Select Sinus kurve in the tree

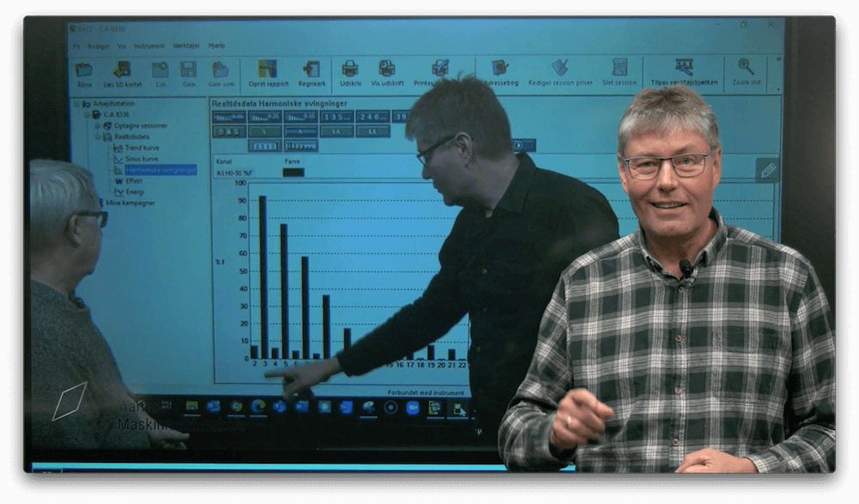tap(142, 159)
